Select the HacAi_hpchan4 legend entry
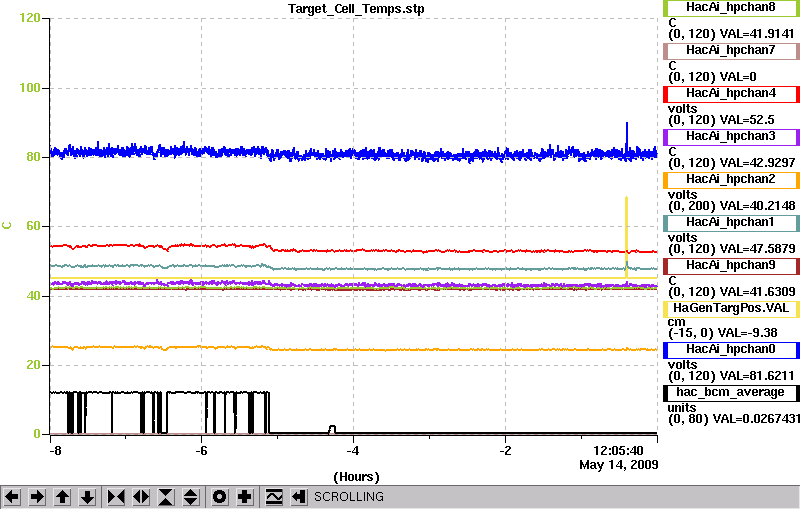Screen dimensions: 800x509 [x=731, y=94]
